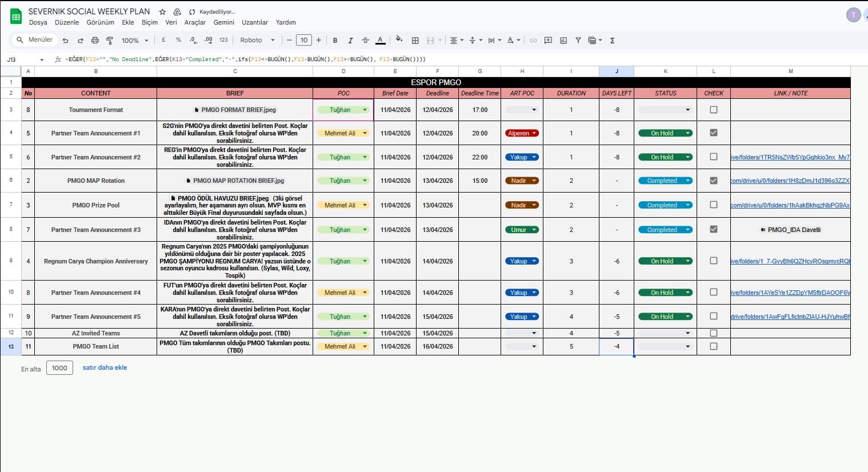Open the Dosya menu
The width and height of the screenshot is (868, 472).
tap(38, 22)
